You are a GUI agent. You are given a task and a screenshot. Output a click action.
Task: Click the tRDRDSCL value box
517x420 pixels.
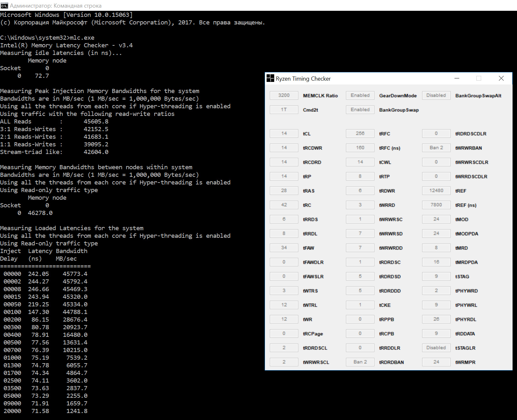(284, 348)
